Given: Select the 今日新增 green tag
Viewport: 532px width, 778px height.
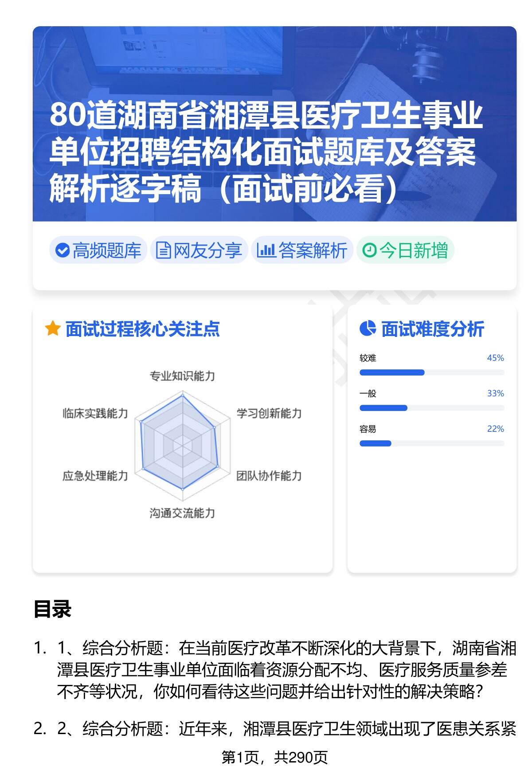Looking at the screenshot, I should pyautogui.click(x=405, y=250).
